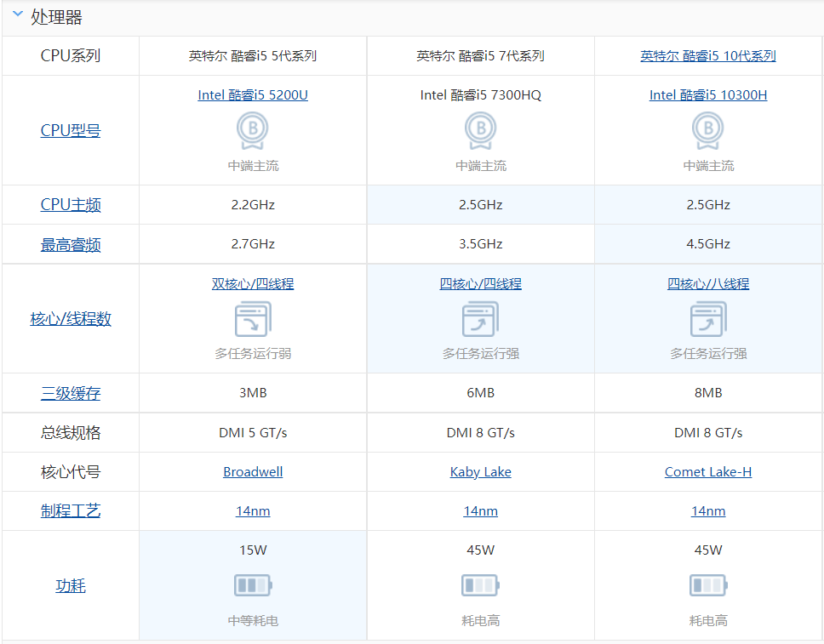Click the 中等耗电 label

point(253,621)
